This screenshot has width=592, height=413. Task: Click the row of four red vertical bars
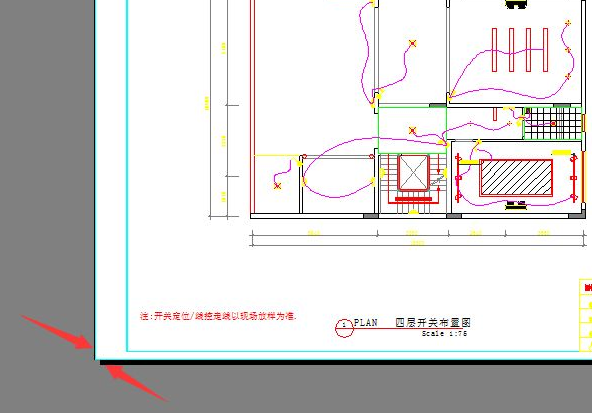[520, 49]
